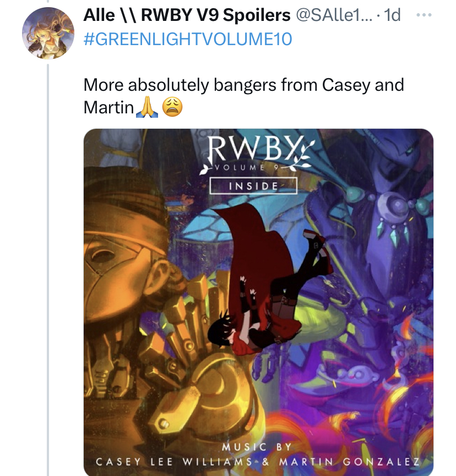Open the tweet via the 1d timestamp
Image resolution: width=456 pixels, height=476 pixels.
tap(392, 15)
